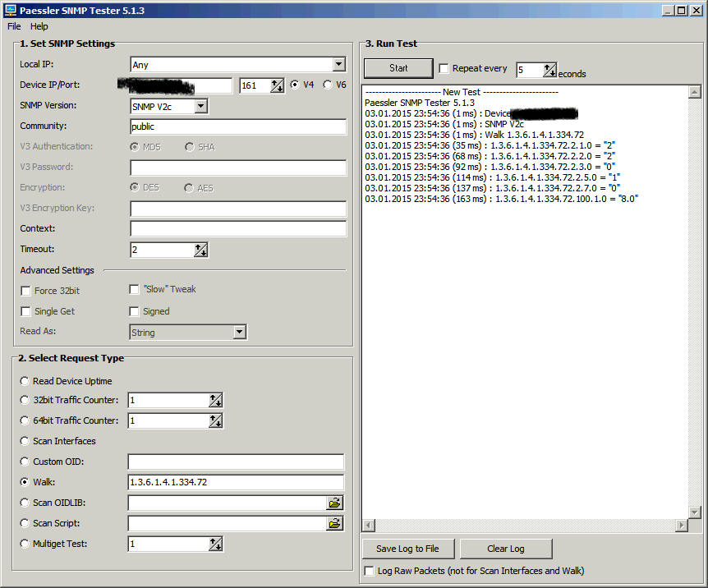Select the V4 radio button
The width and height of the screenshot is (708, 588).
[x=295, y=85]
